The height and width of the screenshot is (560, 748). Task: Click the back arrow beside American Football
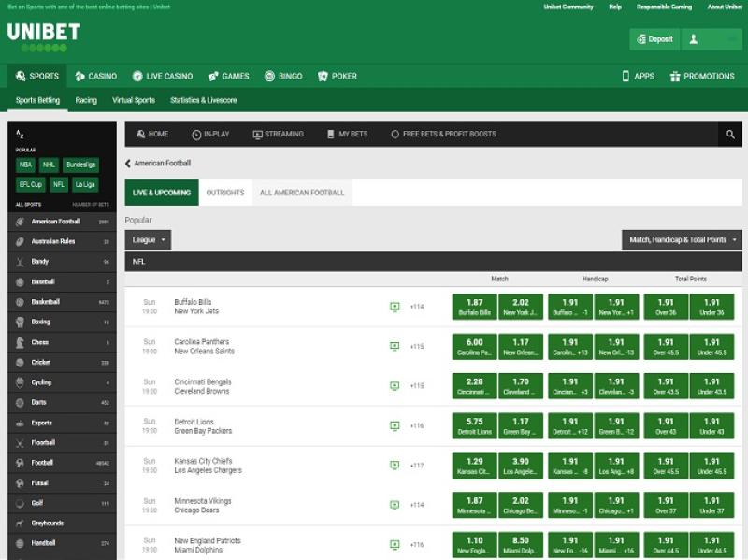128,164
